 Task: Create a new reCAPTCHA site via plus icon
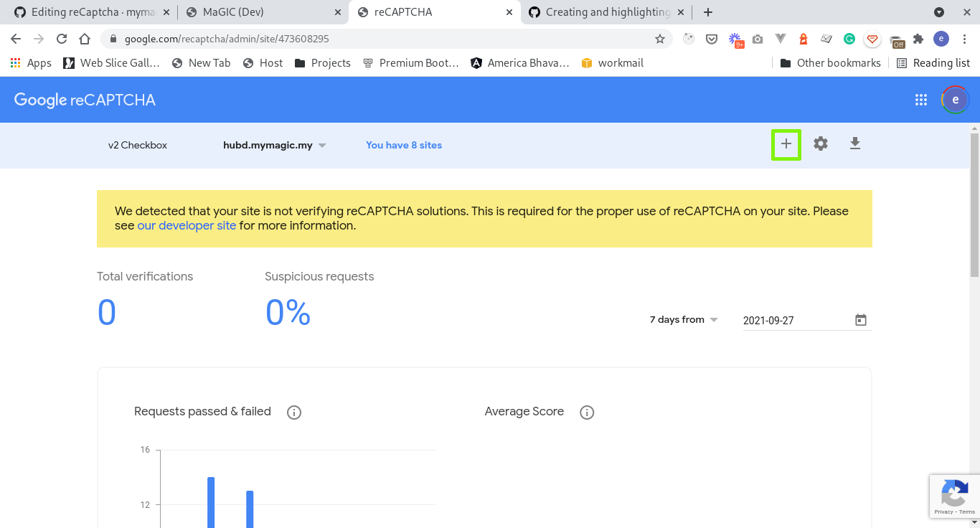click(786, 143)
